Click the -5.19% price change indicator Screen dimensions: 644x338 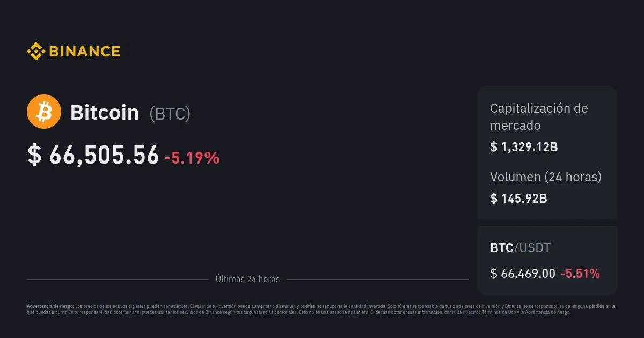(x=192, y=158)
